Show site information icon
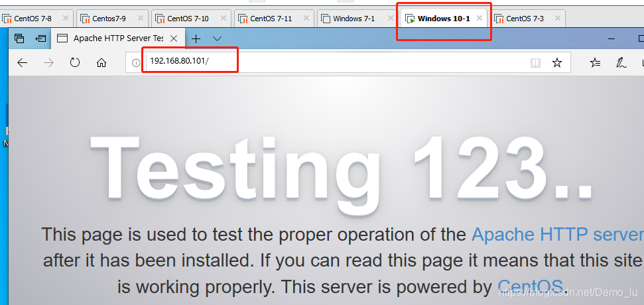The height and width of the screenshot is (305, 644). pos(136,63)
